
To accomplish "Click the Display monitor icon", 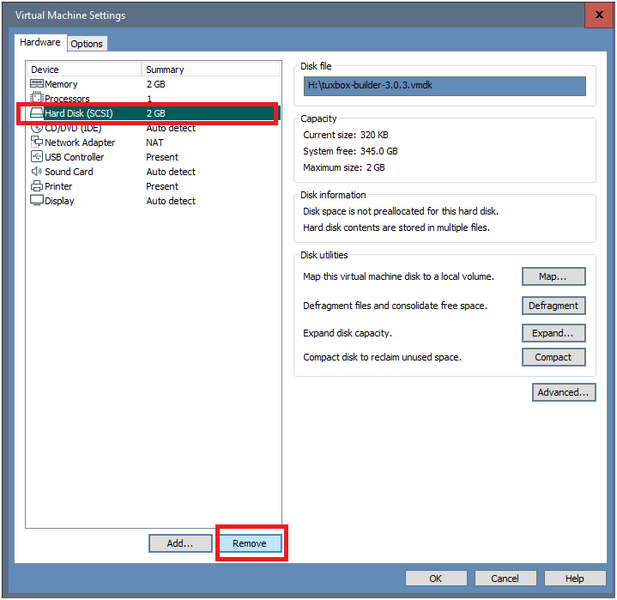I will pos(37,201).
